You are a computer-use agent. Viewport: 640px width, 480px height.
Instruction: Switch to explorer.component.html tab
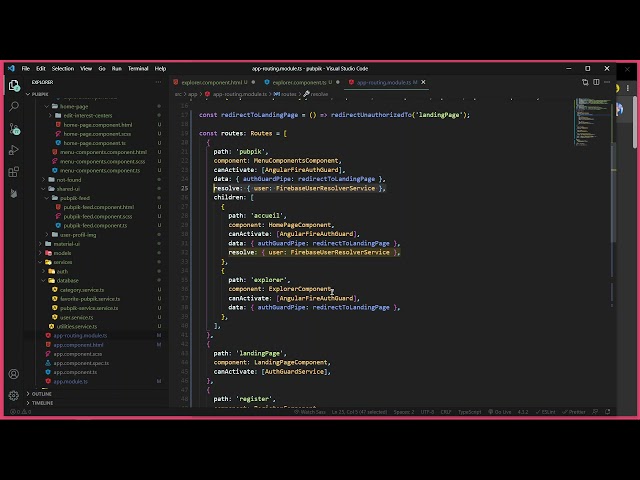point(214,82)
